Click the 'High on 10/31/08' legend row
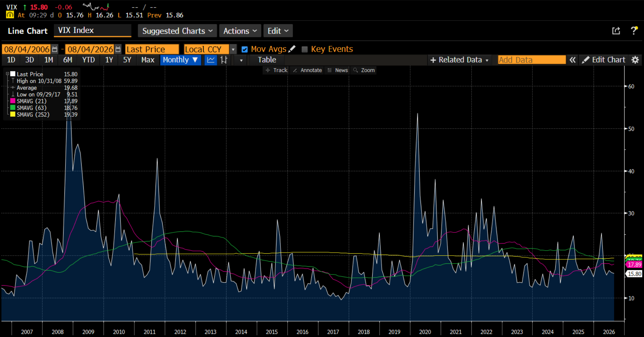Image resolution: width=644 pixels, height=337 pixels. pos(44,81)
